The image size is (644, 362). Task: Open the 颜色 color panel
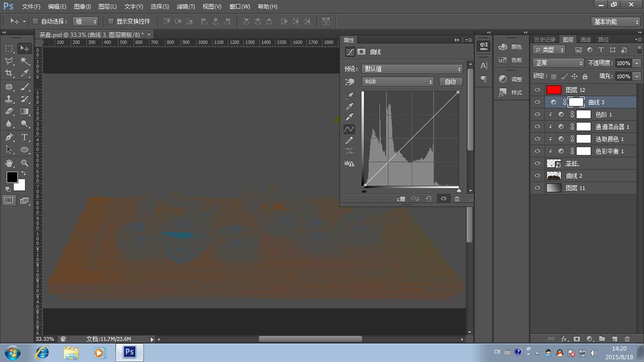click(510, 47)
